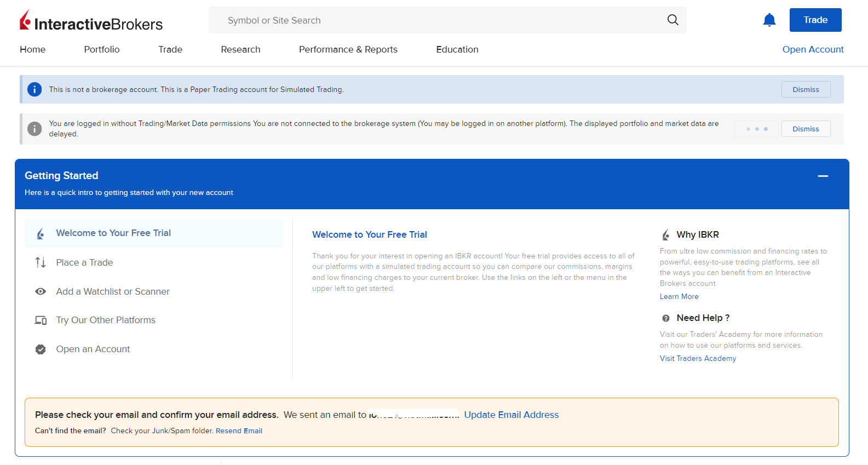Open the Trade navigation menu
The height and width of the screenshot is (465, 868).
tap(170, 49)
